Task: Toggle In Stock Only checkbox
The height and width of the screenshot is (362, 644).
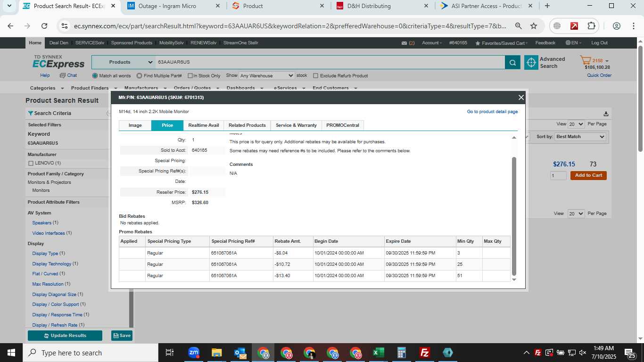Action: tap(190, 75)
